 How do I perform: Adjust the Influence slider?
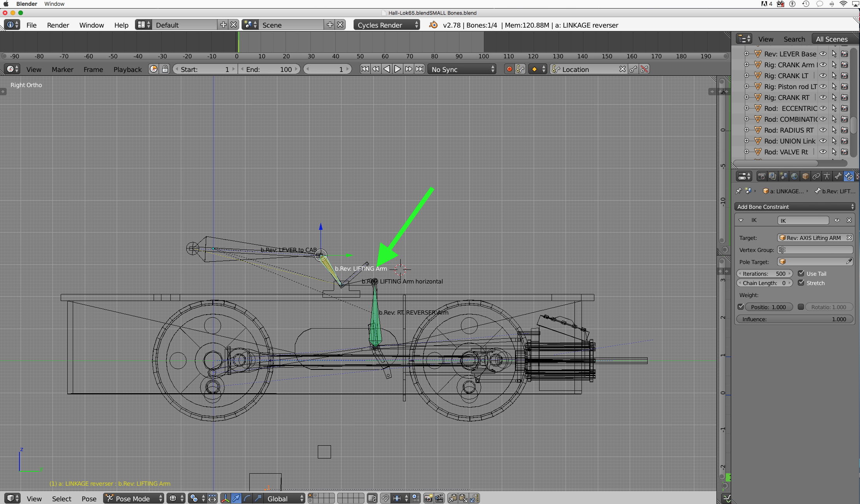click(x=795, y=319)
